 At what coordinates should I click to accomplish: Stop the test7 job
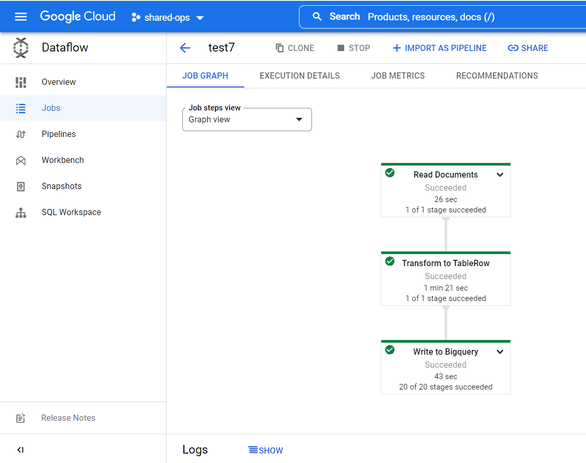tap(354, 48)
